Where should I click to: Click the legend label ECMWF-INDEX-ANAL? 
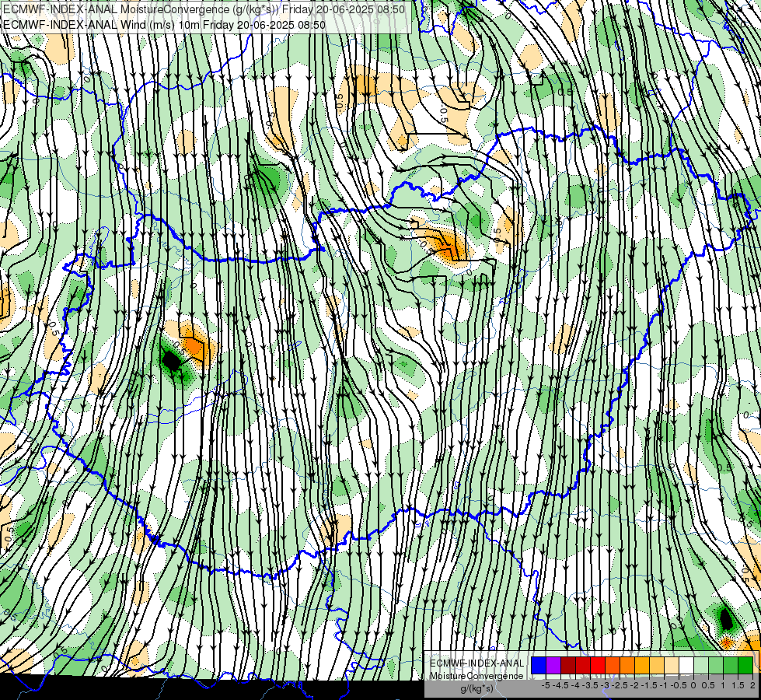tap(476, 663)
